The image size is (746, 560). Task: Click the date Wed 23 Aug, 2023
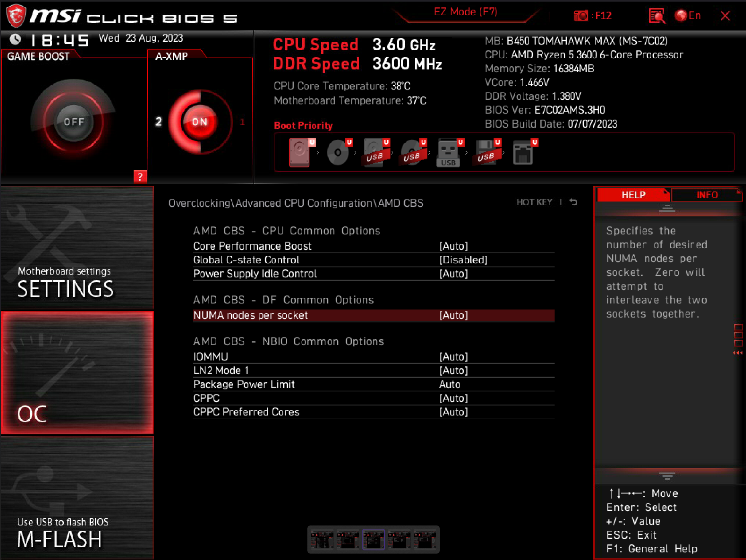coord(141,38)
